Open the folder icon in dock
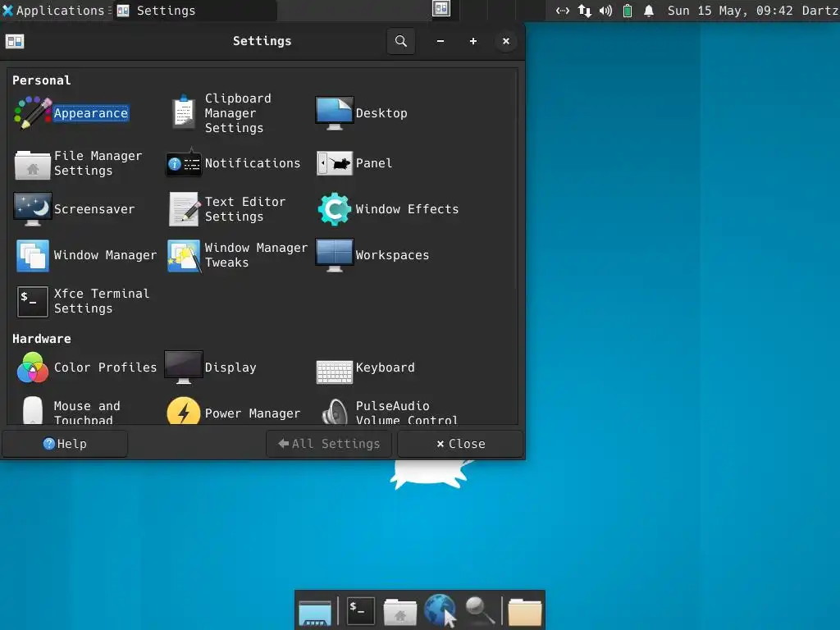The image size is (840, 630). 524,612
